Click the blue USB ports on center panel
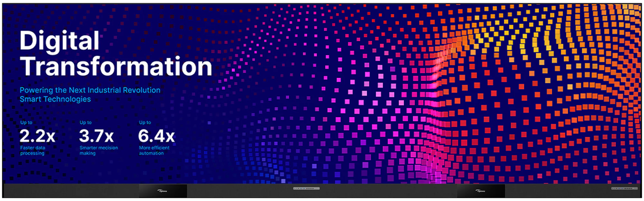644x201 pixels. (x=303, y=188)
